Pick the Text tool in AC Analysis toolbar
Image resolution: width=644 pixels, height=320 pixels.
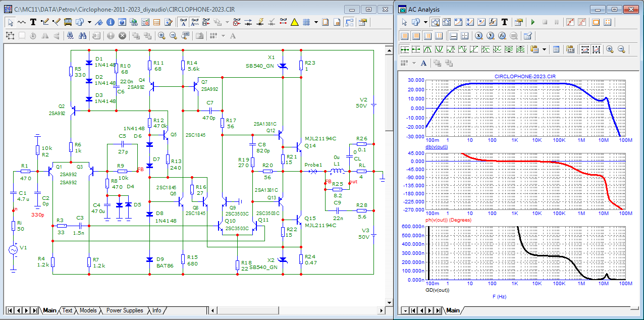coord(504,22)
